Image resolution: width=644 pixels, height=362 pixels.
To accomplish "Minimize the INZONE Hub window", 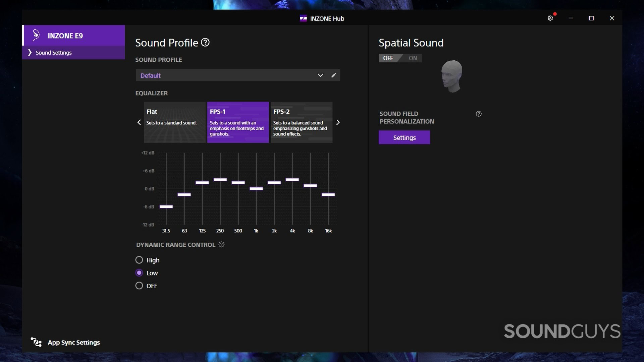I will tap(571, 18).
